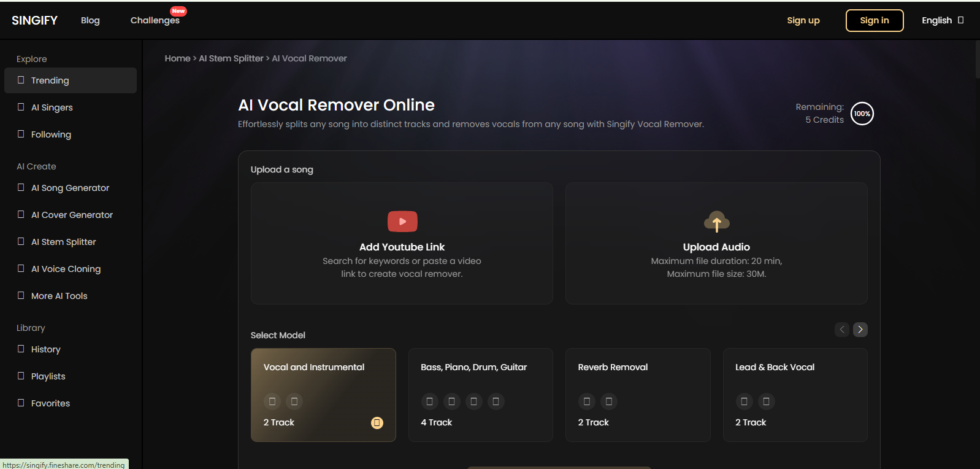Click the Sign in button
980x469 pixels.
(x=875, y=20)
